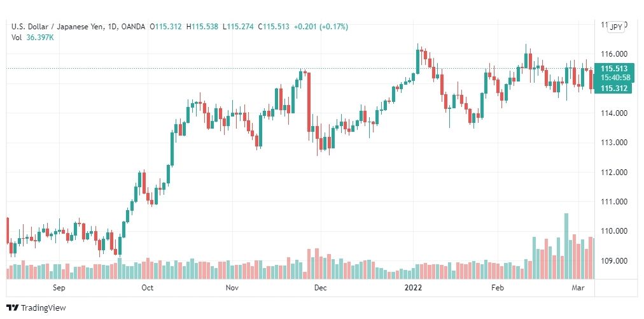Viewport: 644px width, 319px height.
Task: Click the 112.000 price scale label
Action: [x=615, y=173]
